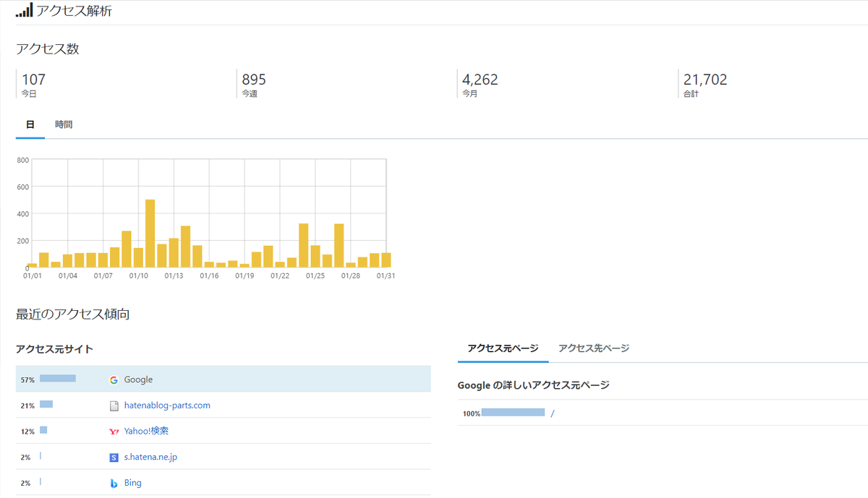This screenshot has height=498, width=868.
Task: Click the 107 today access count
Action: pos(33,80)
